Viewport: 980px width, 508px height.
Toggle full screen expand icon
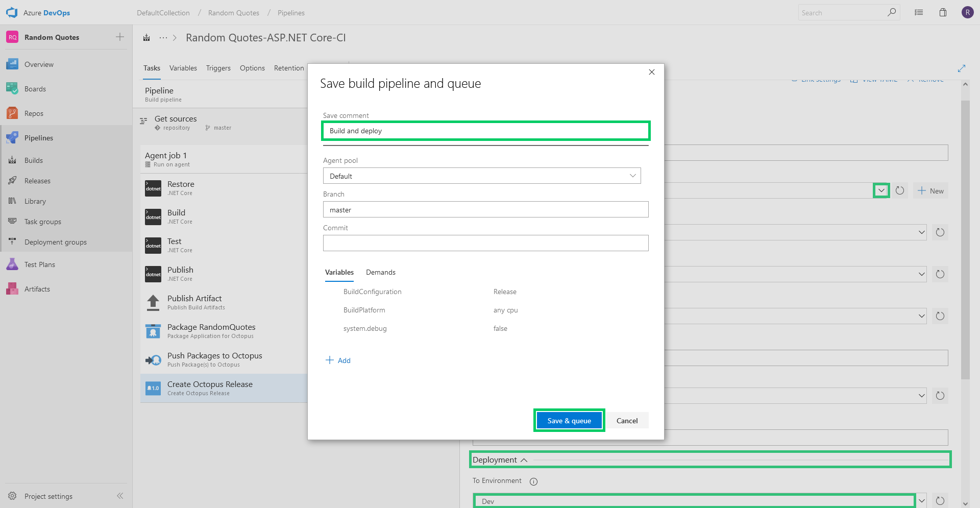[x=962, y=68]
